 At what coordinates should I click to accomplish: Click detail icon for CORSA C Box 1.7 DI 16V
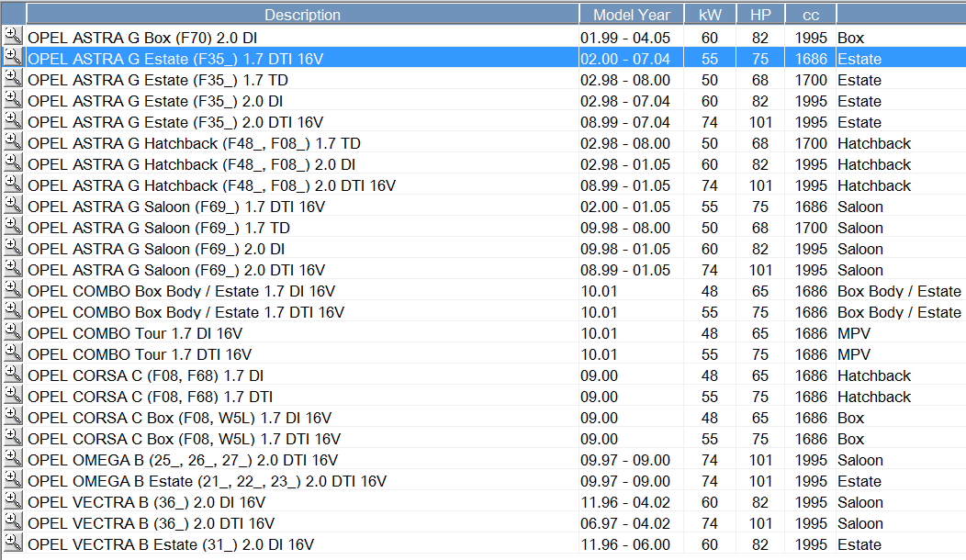[13, 416]
